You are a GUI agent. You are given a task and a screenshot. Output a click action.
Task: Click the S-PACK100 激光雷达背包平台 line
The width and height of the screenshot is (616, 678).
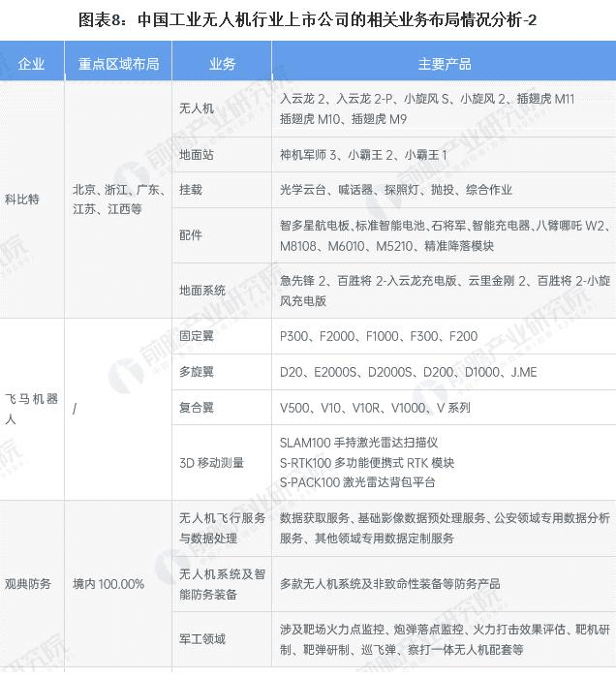tap(357, 482)
